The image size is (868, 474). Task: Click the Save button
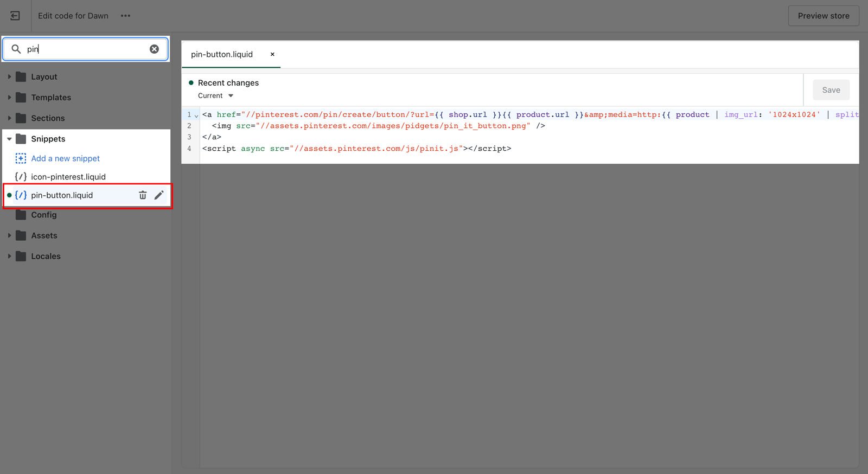(x=831, y=90)
